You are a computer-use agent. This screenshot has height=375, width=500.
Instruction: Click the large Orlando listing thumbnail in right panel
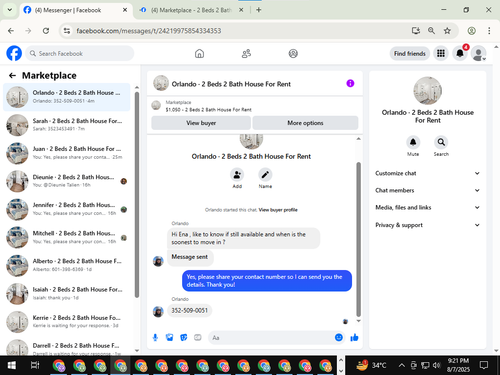pyautogui.click(x=427, y=91)
